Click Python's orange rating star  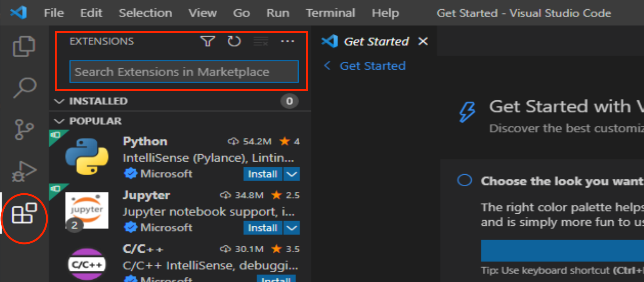click(284, 141)
